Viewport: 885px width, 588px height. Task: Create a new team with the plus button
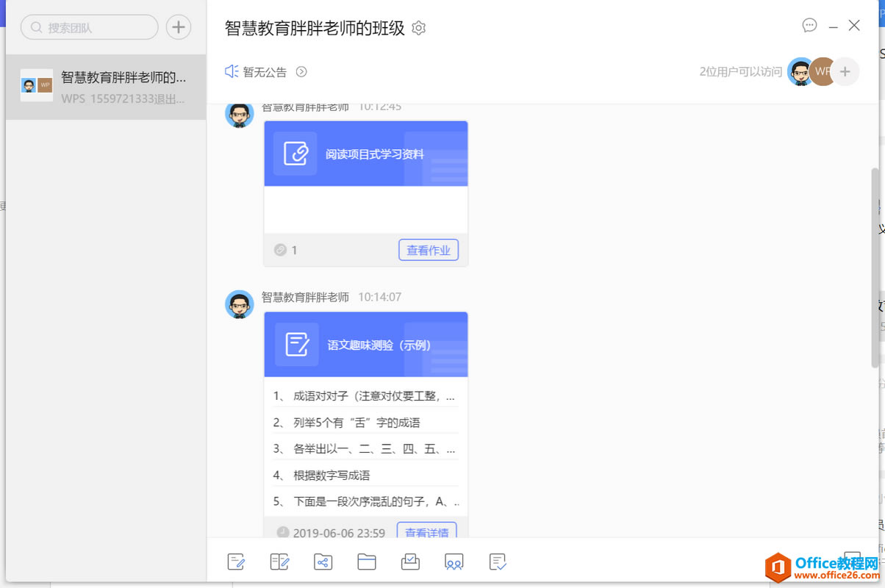tap(178, 27)
